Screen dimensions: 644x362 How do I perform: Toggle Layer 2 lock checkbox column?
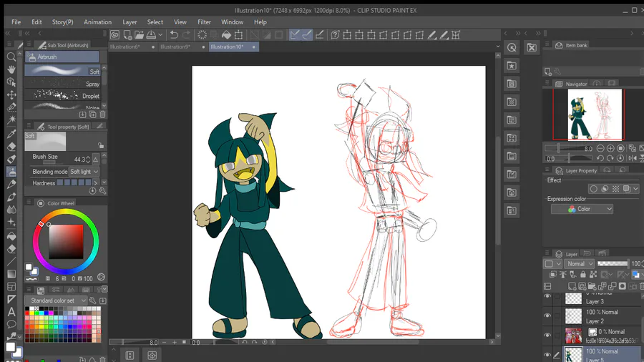click(x=557, y=315)
